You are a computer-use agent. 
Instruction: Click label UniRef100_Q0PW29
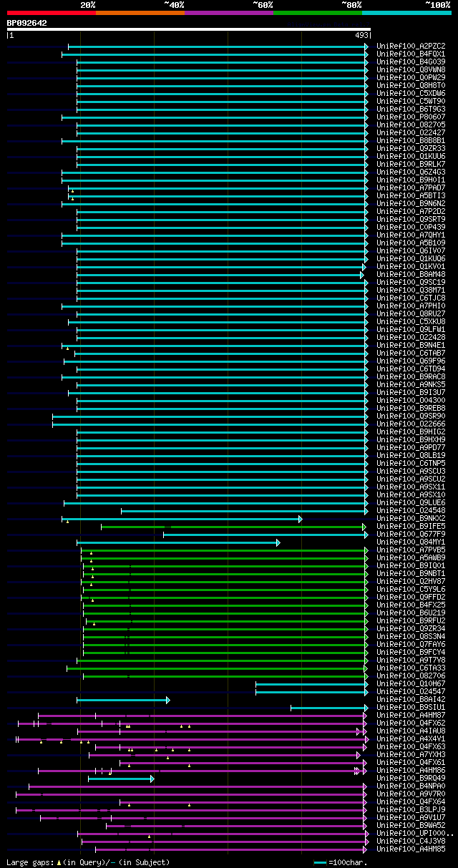[411, 77]
